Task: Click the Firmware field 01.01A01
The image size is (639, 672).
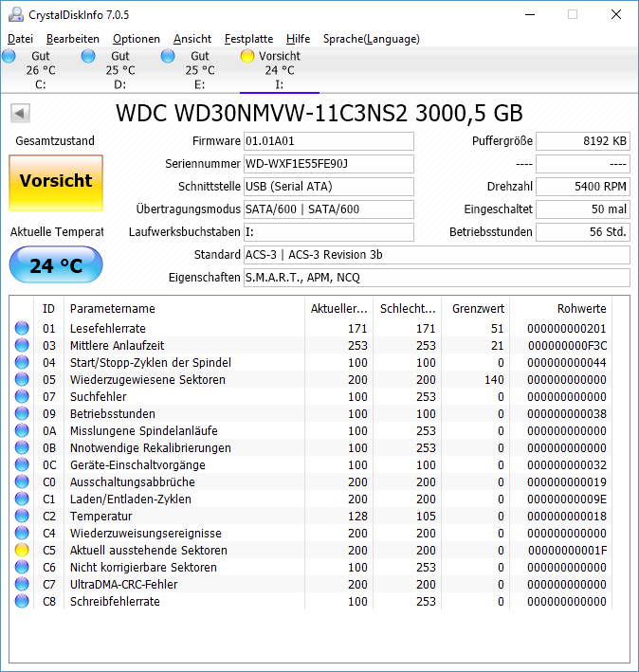Action: coord(329,141)
